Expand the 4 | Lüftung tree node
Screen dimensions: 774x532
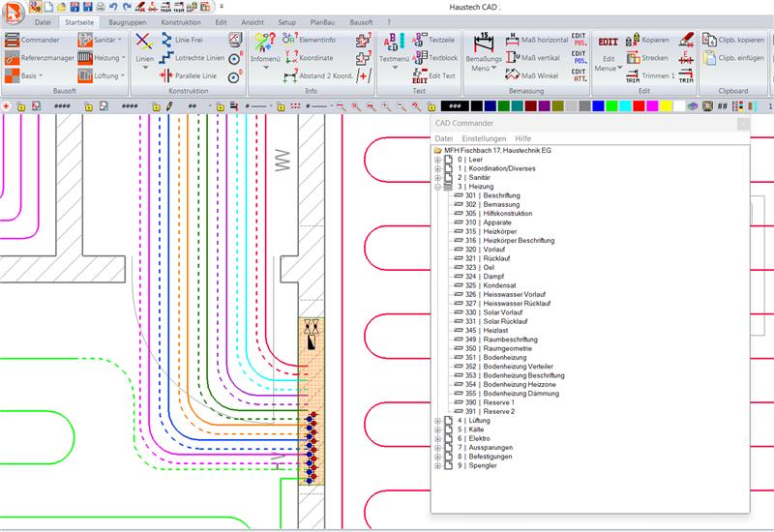(x=437, y=421)
